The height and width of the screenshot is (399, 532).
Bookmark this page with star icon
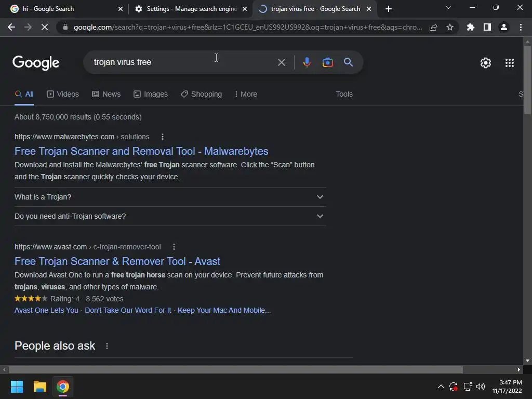coord(450,27)
